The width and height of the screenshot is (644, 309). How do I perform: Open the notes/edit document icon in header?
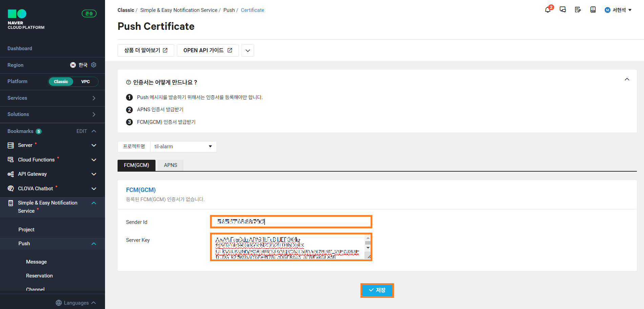[x=578, y=10]
